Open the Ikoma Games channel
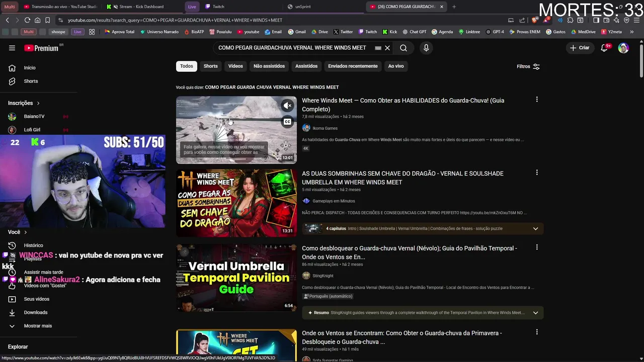Screen dimensions: 644x362 [x=325, y=128]
